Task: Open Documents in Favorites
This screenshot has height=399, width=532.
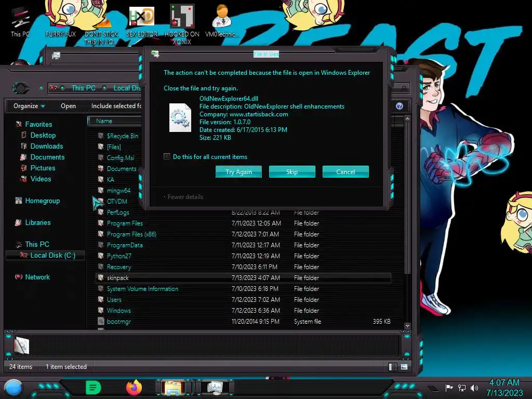Action: tap(47, 157)
